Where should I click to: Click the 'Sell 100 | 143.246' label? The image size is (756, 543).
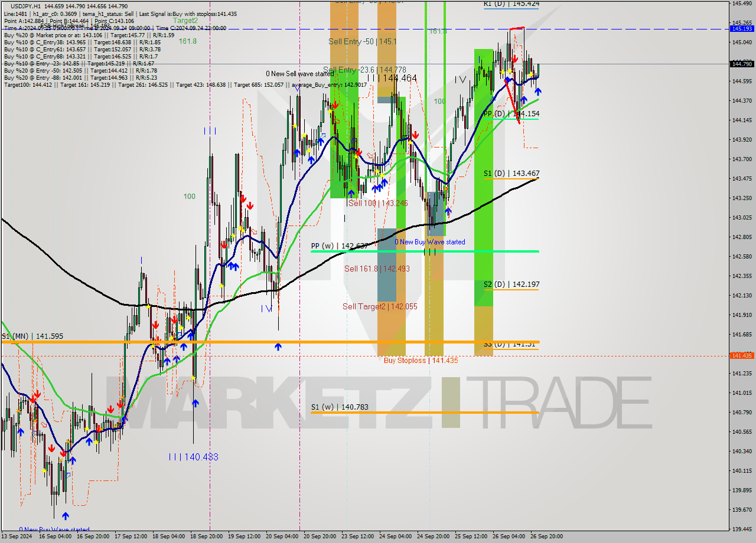378,202
